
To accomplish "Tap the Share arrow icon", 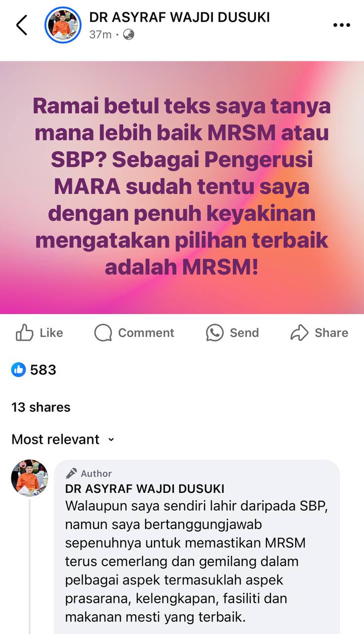I will point(299,333).
